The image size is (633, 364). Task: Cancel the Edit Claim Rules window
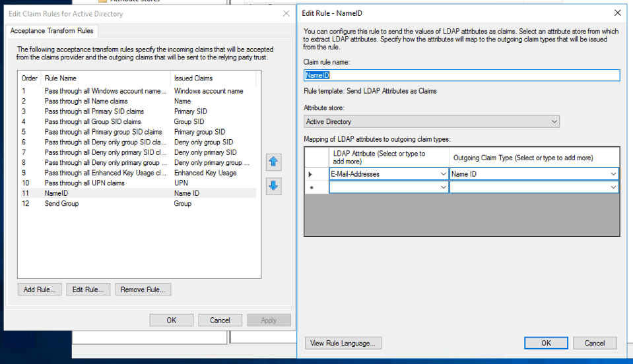point(220,320)
